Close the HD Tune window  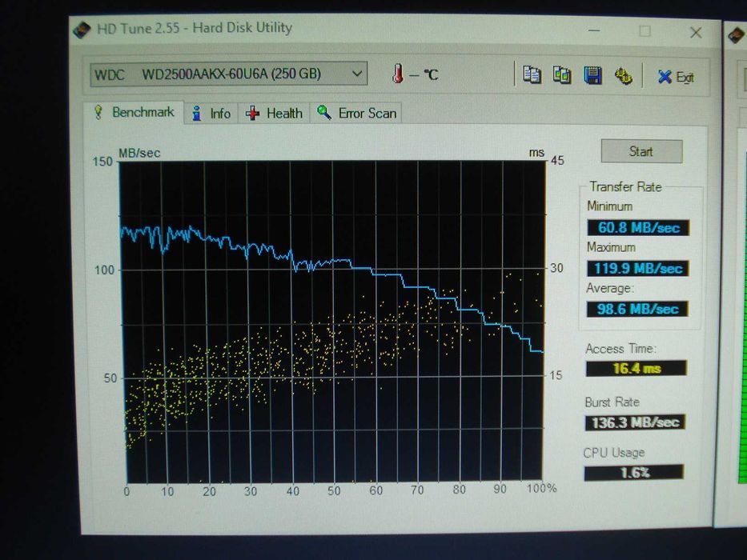pyautogui.click(x=696, y=32)
